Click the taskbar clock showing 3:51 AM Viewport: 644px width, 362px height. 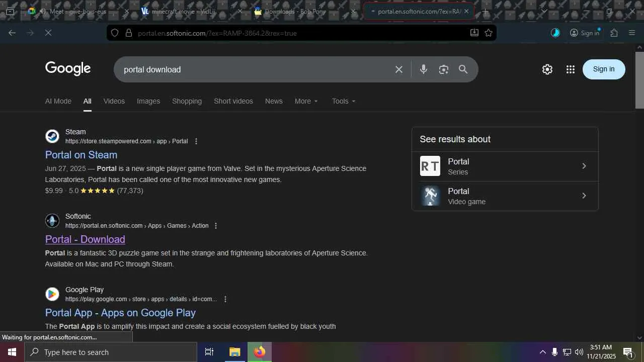[601, 352]
